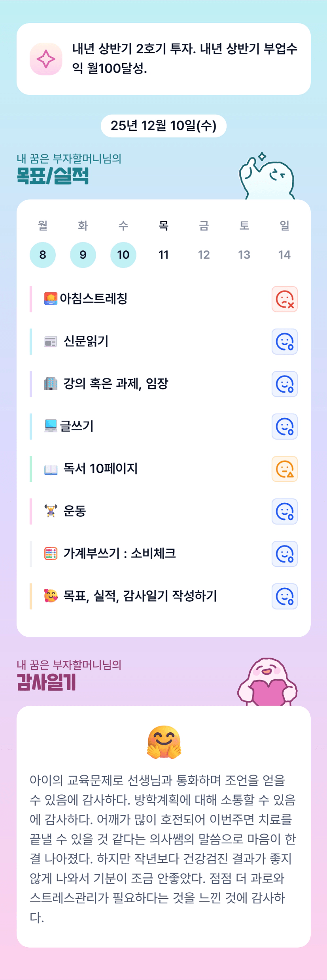Screen dimensions: 327x980
Task: Click the 글쓰기 blue smiley status icon
Action: click(284, 427)
